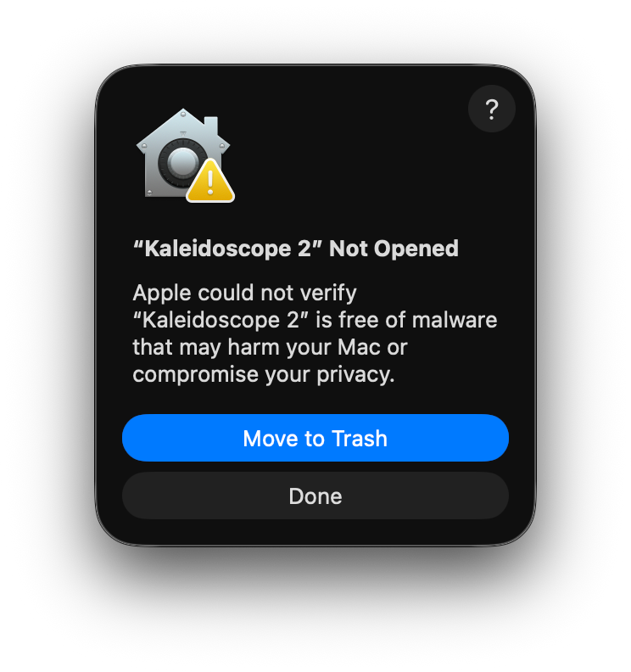Click the empty dark area right of the house icon
Screen dimensions: 631x672
point(347,163)
